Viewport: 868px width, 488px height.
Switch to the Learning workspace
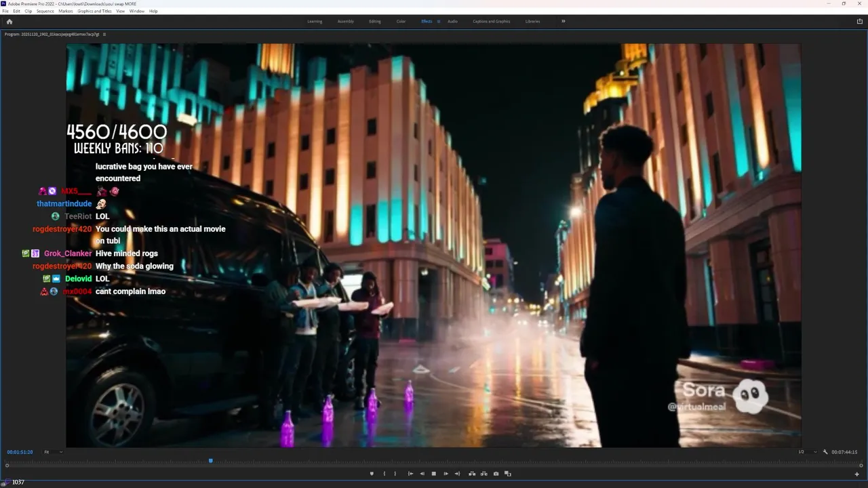point(315,21)
